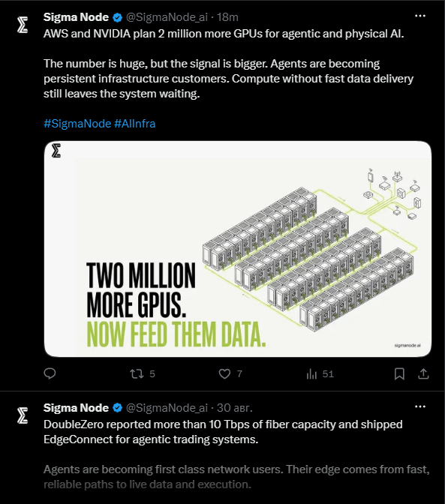Open Sigma Node display name on second tweet
The width and height of the screenshot is (445, 504).
[76, 407]
